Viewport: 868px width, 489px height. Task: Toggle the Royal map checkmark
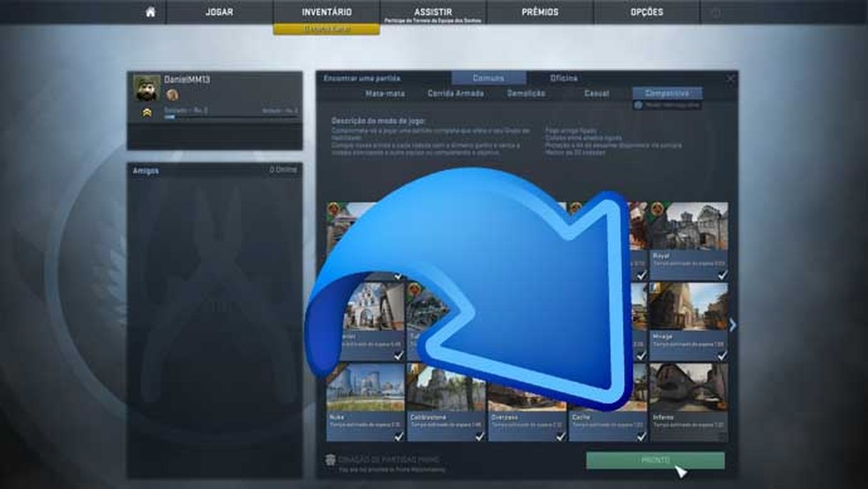tap(722, 275)
